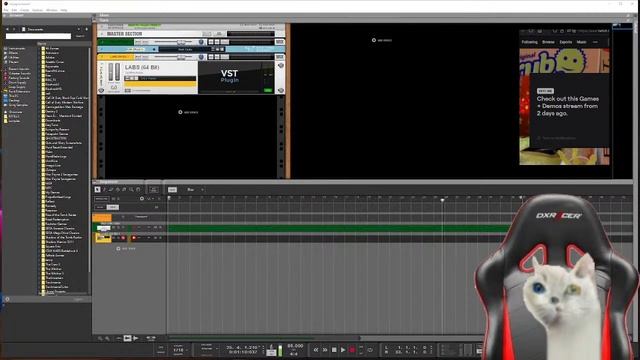Select the arrow Selection tool in sequencer toolbar
The width and height of the screenshot is (640, 360).
click(x=97, y=189)
